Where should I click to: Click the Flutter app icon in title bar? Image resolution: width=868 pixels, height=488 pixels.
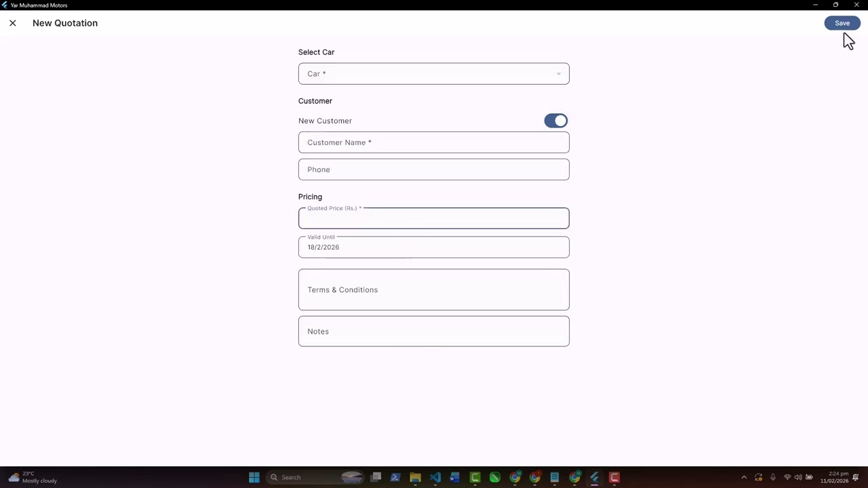click(5, 5)
